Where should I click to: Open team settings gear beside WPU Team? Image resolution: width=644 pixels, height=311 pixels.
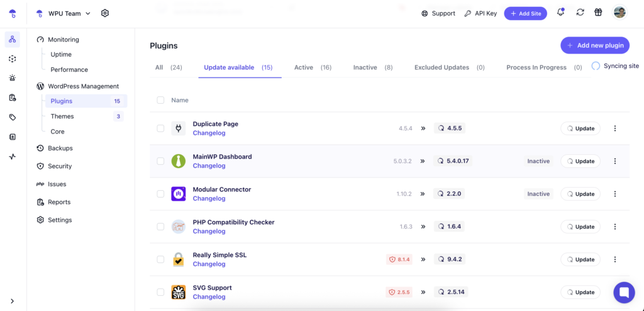pyautogui.click(x=105, y=13)
